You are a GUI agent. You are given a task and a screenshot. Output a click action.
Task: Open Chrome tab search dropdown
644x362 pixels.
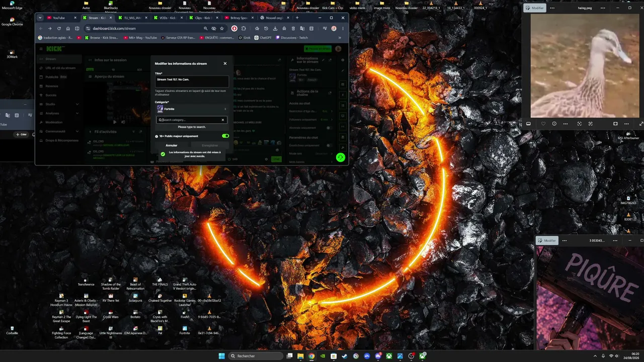[x=40, y=18]
